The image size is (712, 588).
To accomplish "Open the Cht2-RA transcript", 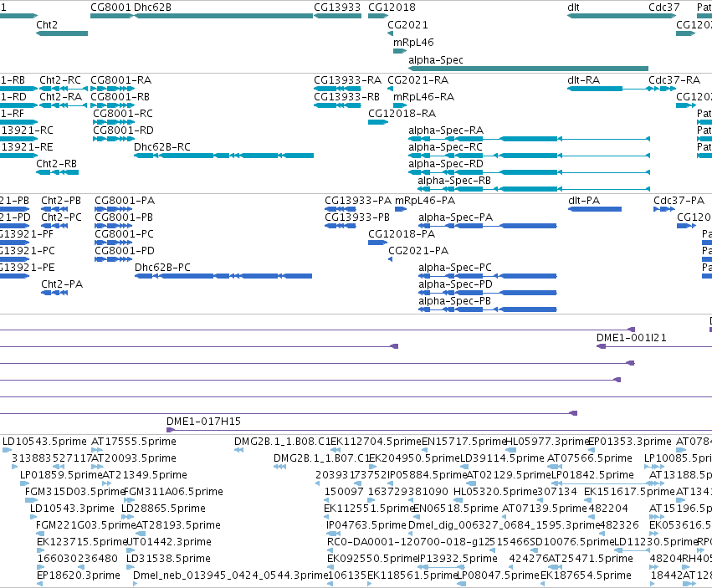I will click(x=62, y=105).
